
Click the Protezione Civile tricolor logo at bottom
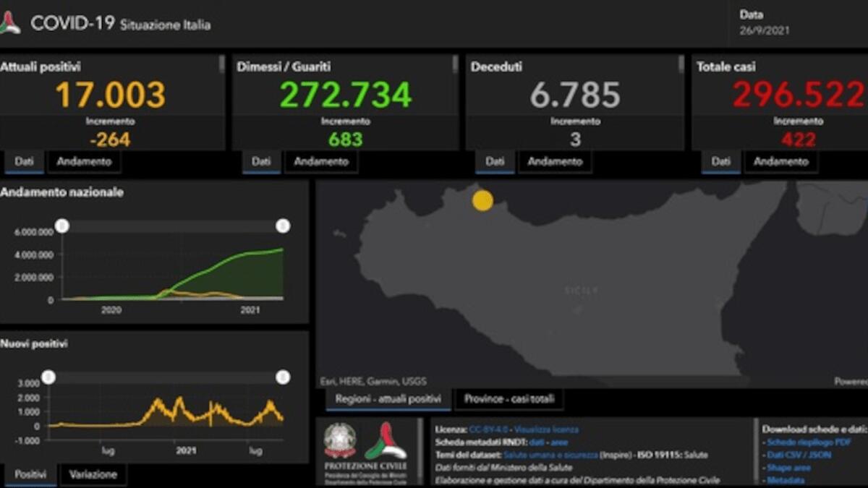point(386,440)
